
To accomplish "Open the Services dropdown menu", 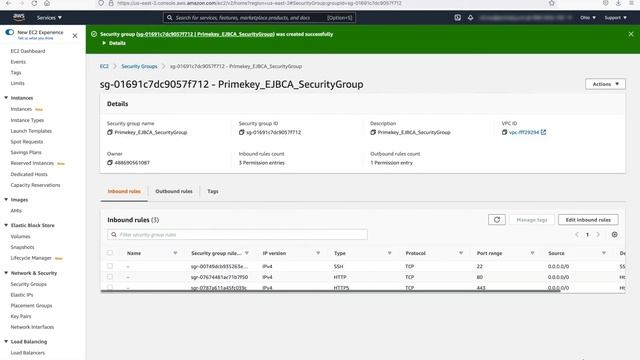I will click(49, 18).
